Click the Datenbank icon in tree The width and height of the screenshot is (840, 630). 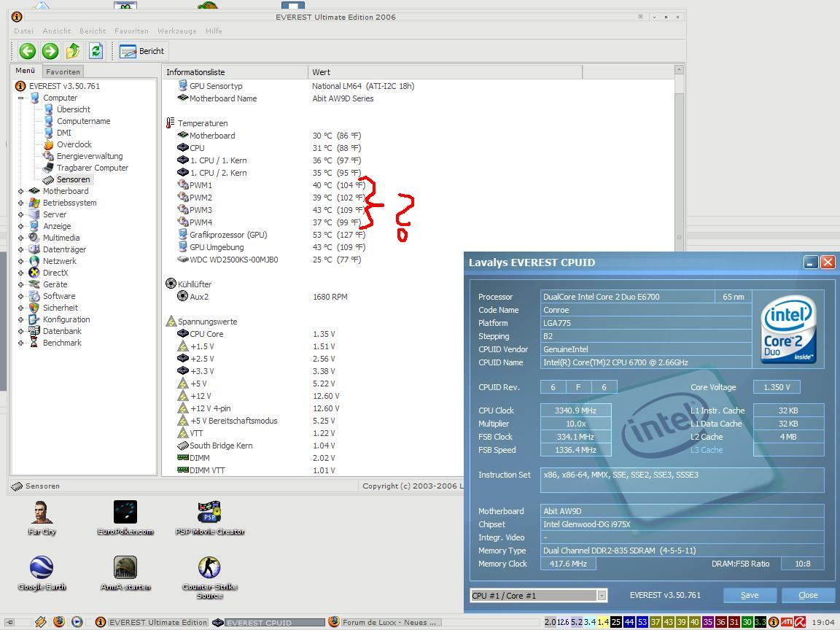click(x=34, y=331)
